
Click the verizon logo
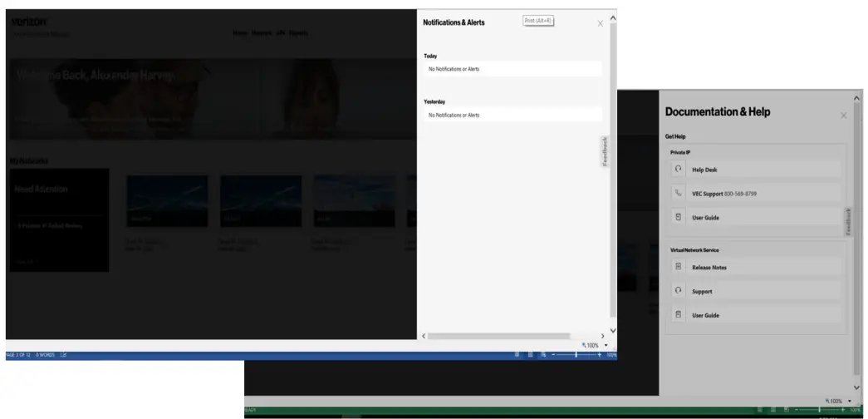pos(29,22)
